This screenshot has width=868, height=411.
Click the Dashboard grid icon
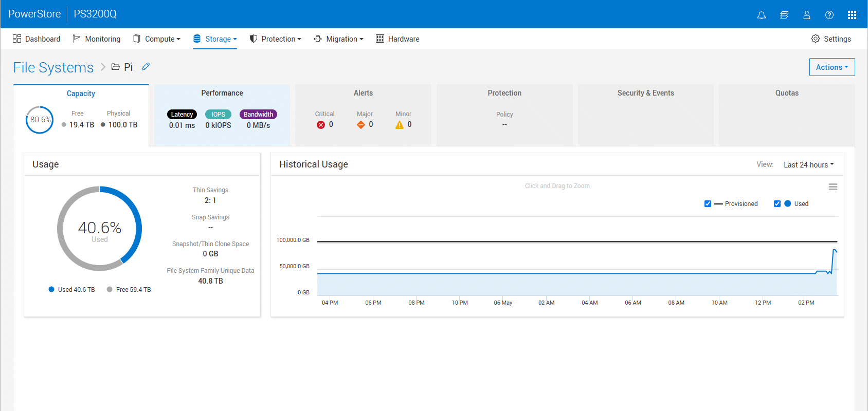[17, 39]
